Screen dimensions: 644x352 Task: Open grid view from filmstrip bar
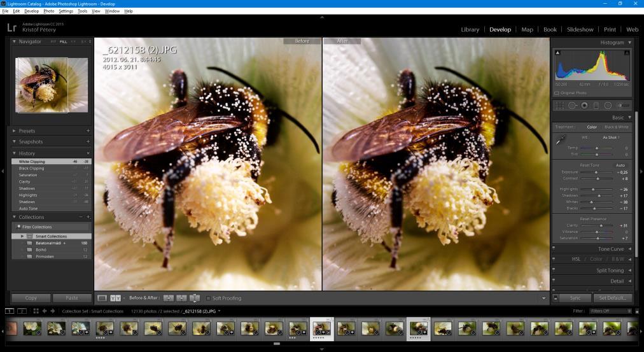tap(36, 311)
